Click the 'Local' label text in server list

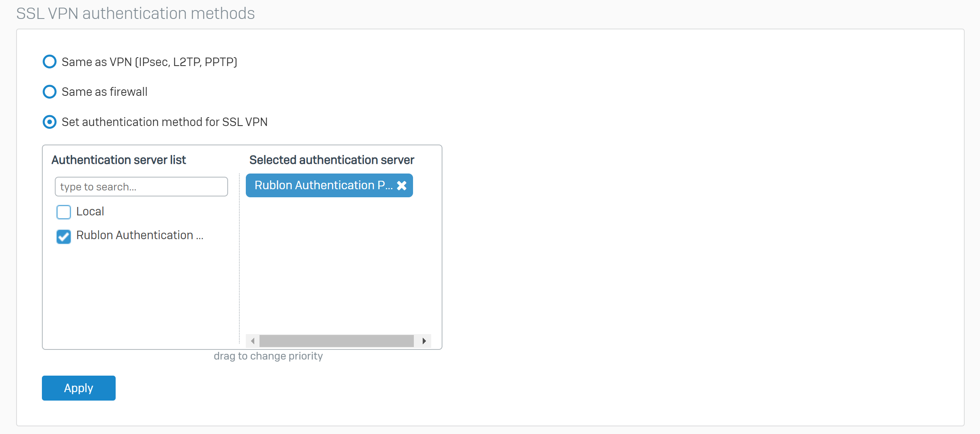pyautogui.click(x=90, y=212)
